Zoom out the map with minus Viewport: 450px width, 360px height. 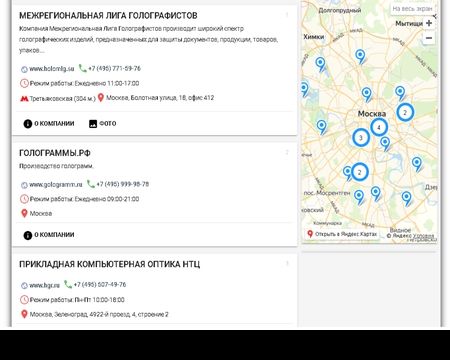pyautogui.click(x=429, y=38)
